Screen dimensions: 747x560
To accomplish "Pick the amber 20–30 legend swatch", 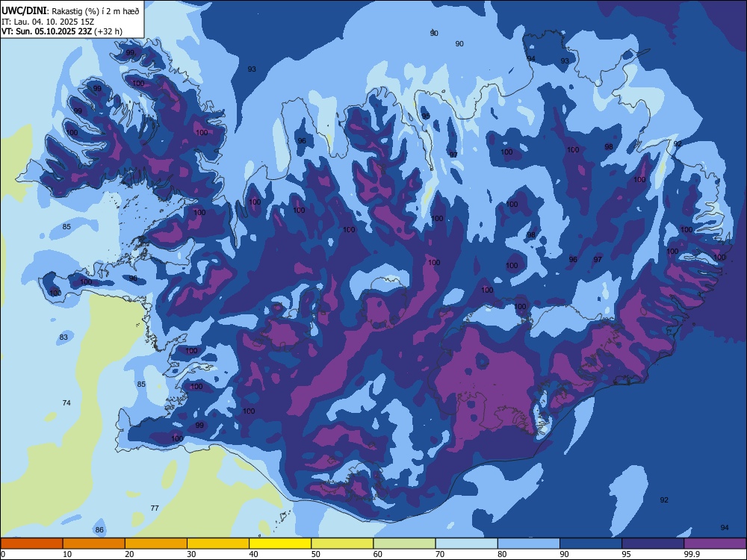I will coord(156,544).
